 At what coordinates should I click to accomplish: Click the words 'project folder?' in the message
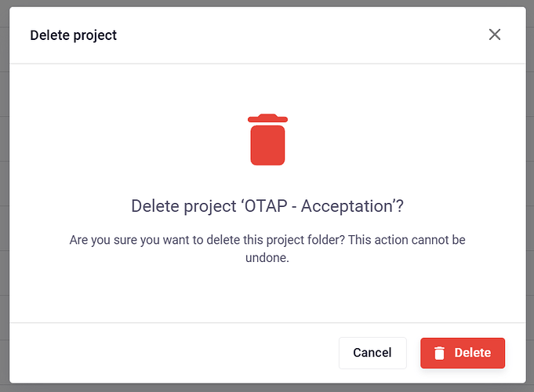click(304, 240)
